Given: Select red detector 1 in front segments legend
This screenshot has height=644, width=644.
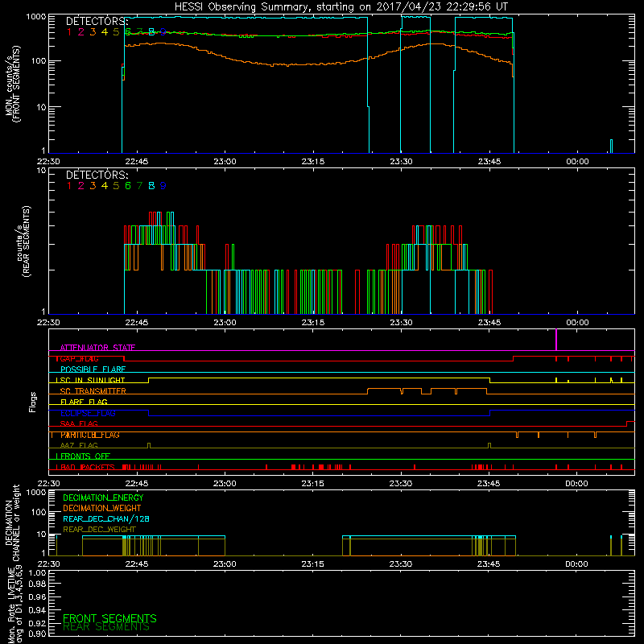Looking at the screenshot, I should coord(69,31).
